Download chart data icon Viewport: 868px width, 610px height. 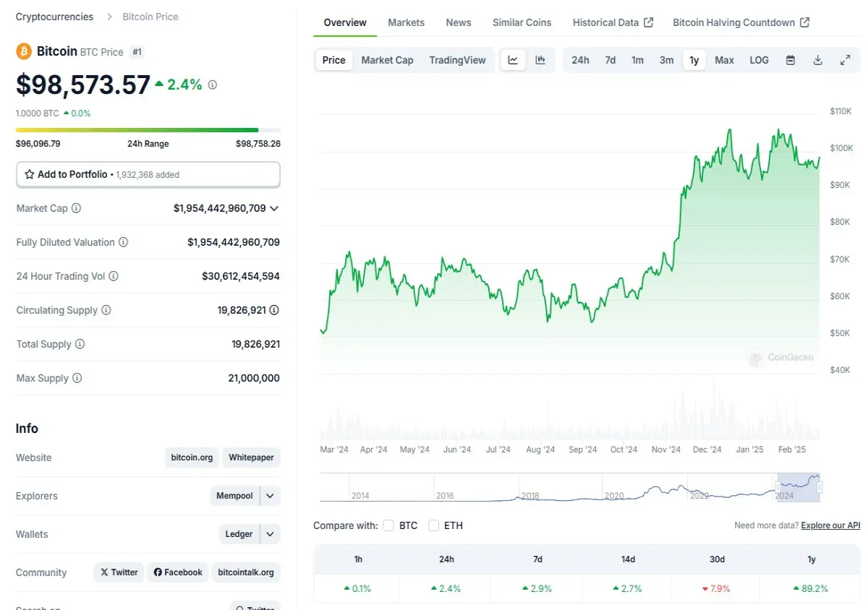pyautogui.click(x=818, y=60)
